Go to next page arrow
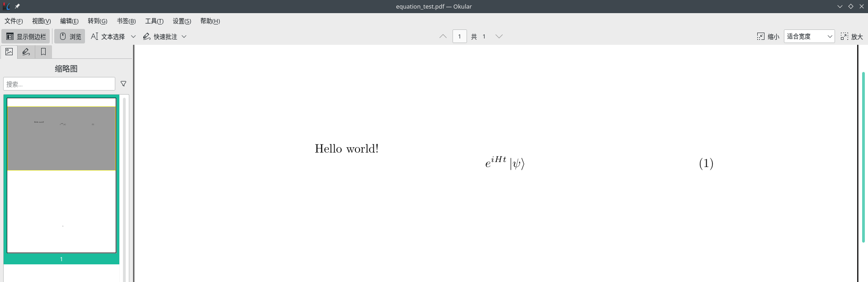Screen dimensions: 868x282 [499, 37]
